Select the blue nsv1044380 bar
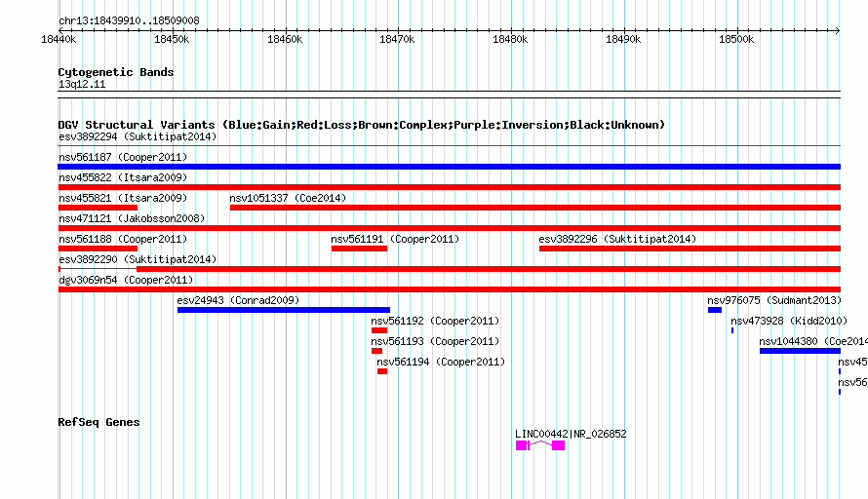The height and width of the screenshot is (499, 868). [800, 351]
